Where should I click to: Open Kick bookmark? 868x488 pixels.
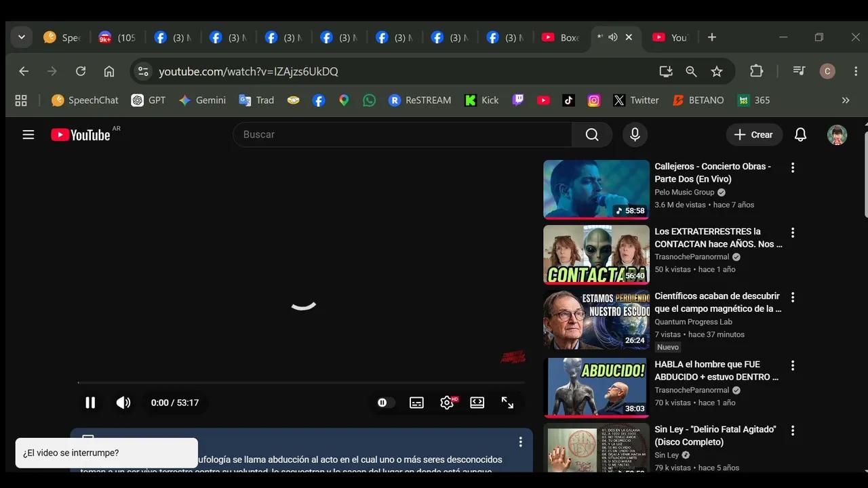point(481,100)
